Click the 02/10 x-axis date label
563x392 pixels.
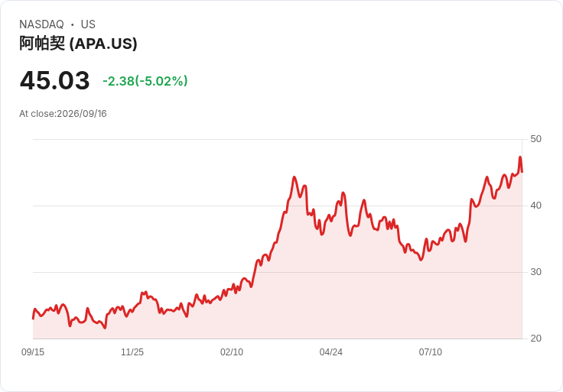tap(232, 352)
